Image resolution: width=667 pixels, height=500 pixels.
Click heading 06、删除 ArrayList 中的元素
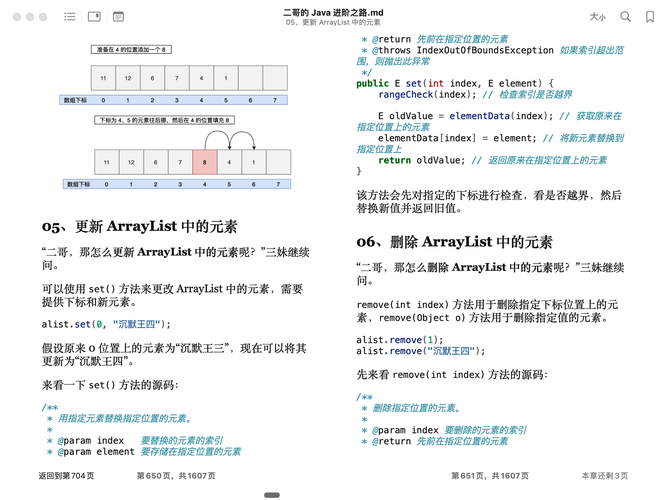(455, 242)
